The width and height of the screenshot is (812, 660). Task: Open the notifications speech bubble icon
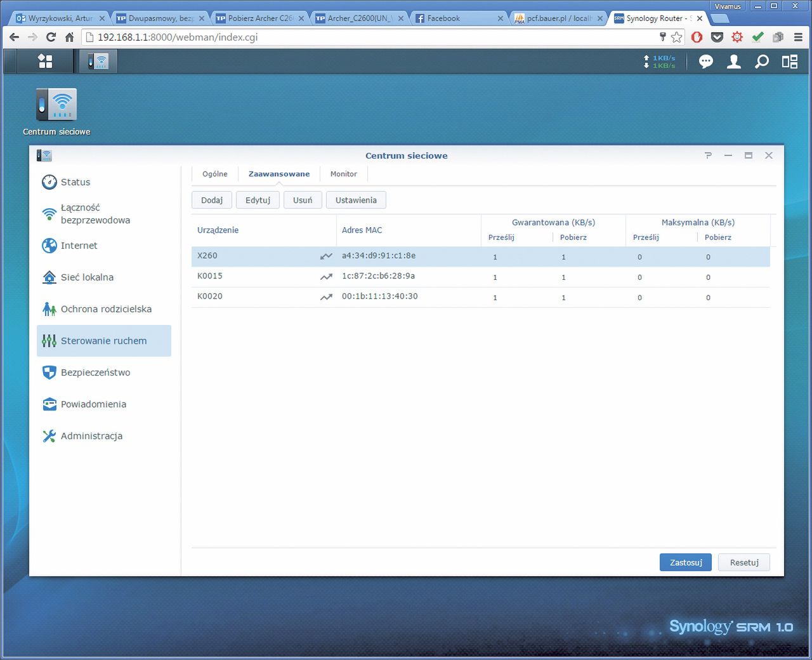[x=706, y=62]
